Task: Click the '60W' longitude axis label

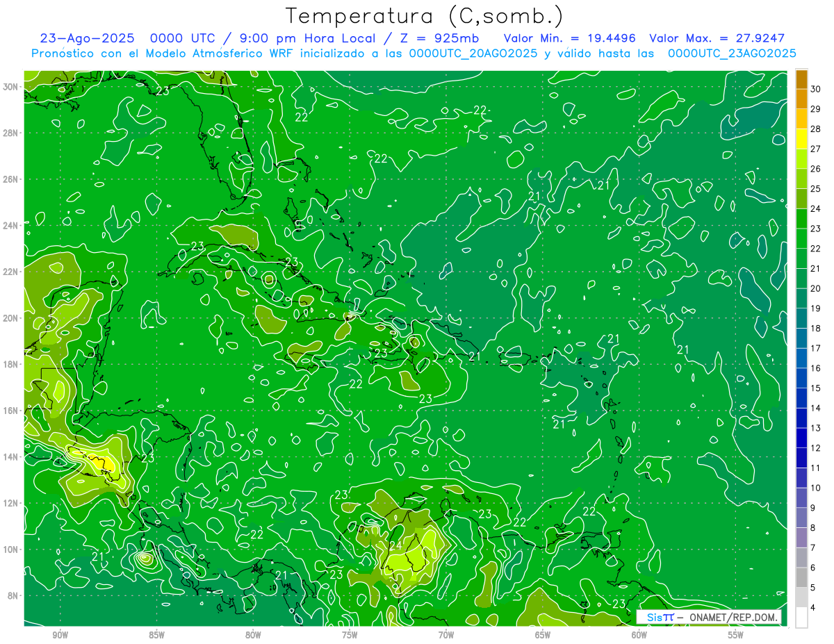Action: (x=639, y=635)
